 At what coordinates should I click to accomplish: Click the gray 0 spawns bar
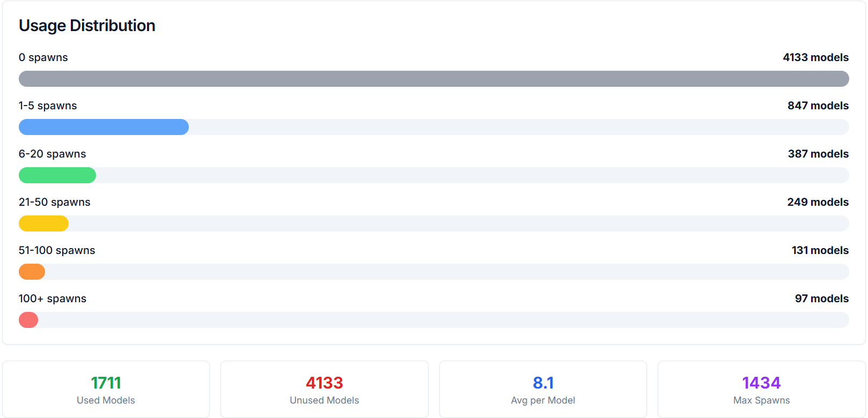tap(433, 79)
